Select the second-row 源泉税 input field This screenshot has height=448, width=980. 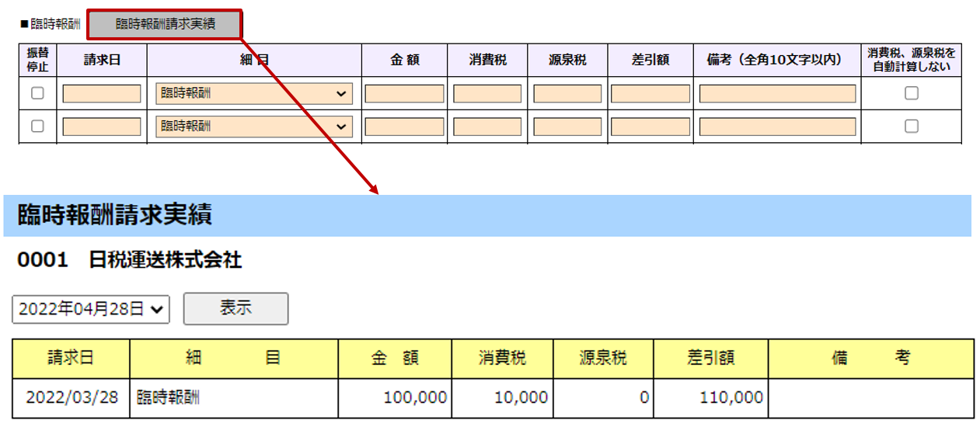coord(567,126)
